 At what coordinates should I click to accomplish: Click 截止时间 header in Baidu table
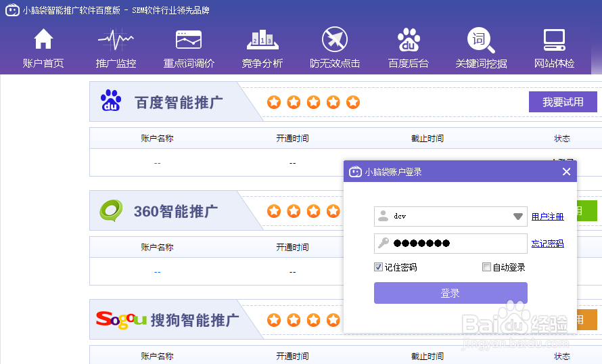pos(427,138)
